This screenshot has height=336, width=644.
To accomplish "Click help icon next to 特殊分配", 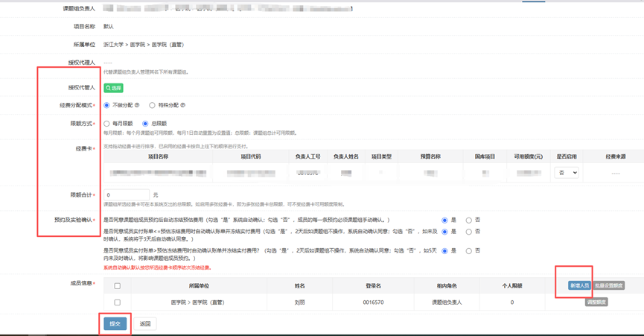I will [182, 105].
